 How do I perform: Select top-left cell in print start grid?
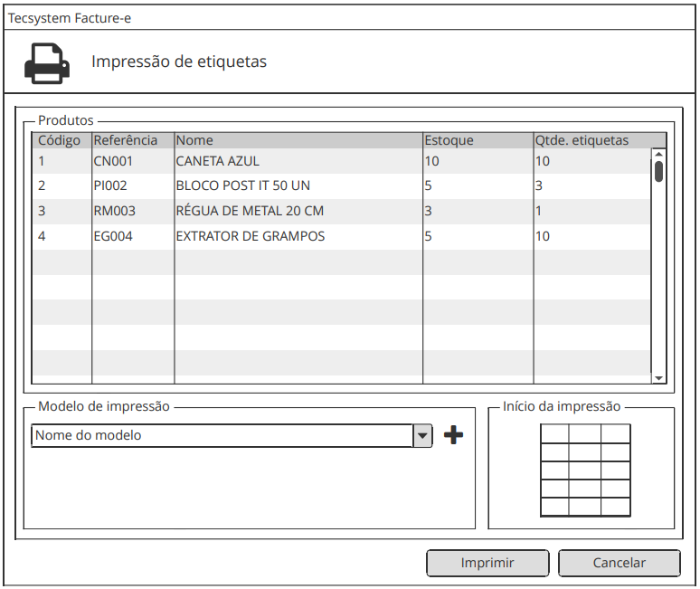click(x=554, y=433)
